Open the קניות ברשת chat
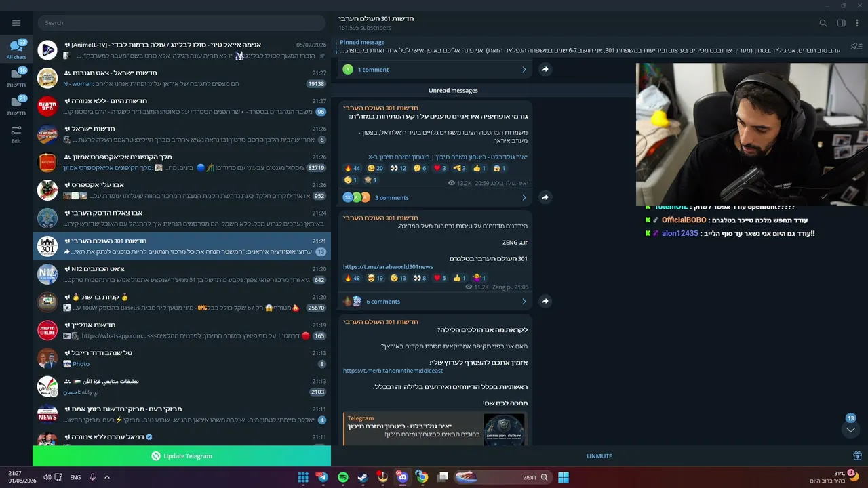868x488 pixels. (182, 302)
